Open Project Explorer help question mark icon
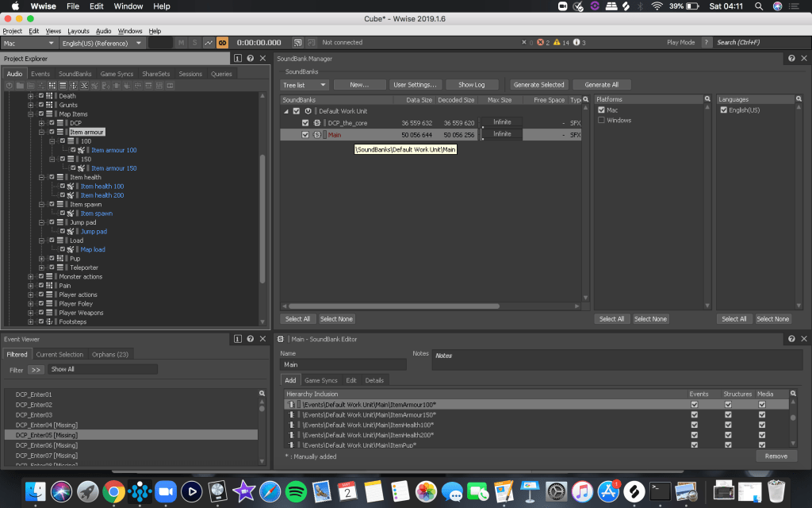This screenshot has width=812, height=508. (250, 59)
